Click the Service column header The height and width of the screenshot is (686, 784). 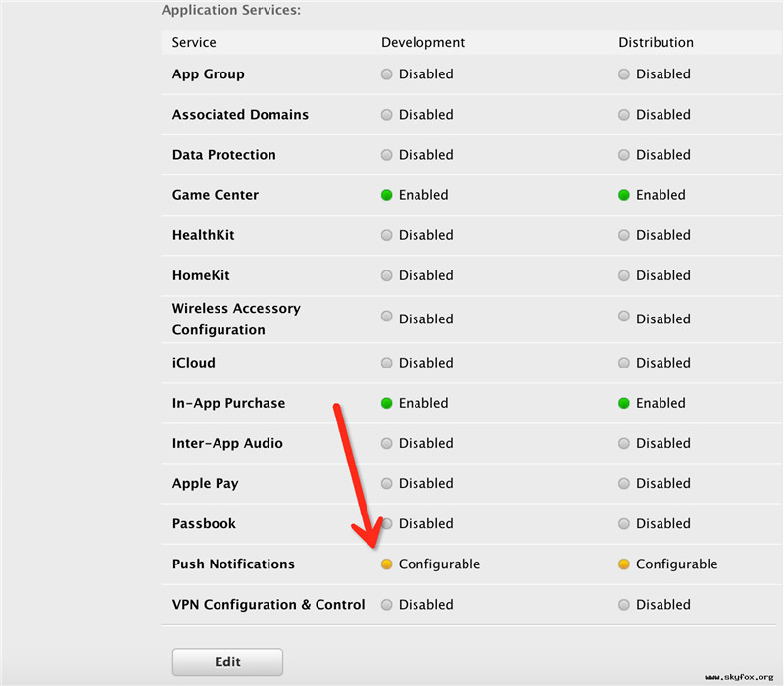(x=194, y=42)
